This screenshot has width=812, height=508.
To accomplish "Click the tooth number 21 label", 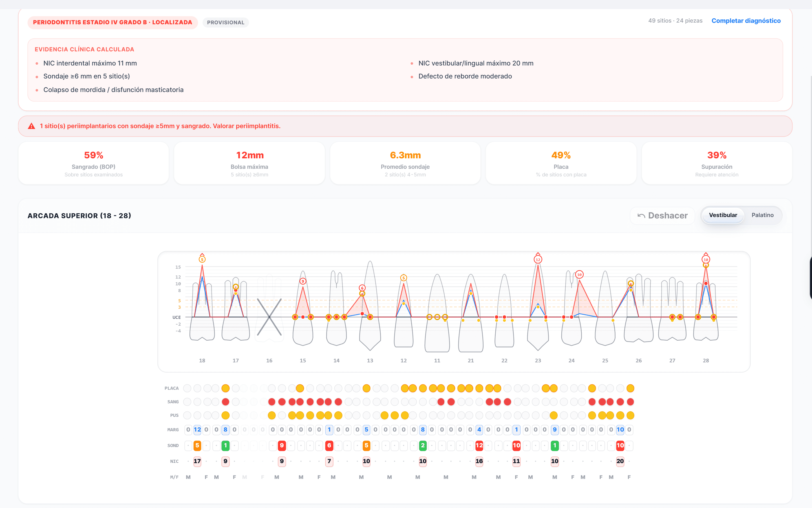I will click(x=471, y=360).
